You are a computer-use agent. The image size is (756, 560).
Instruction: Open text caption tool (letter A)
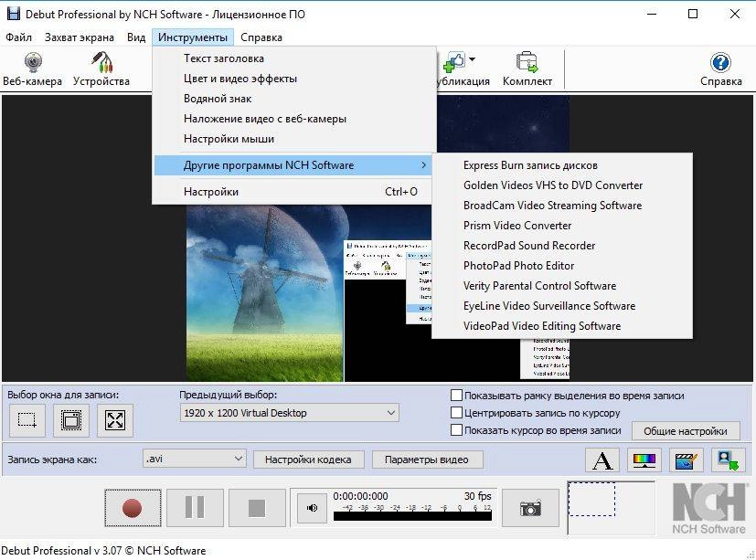click(x=602, y=460)
